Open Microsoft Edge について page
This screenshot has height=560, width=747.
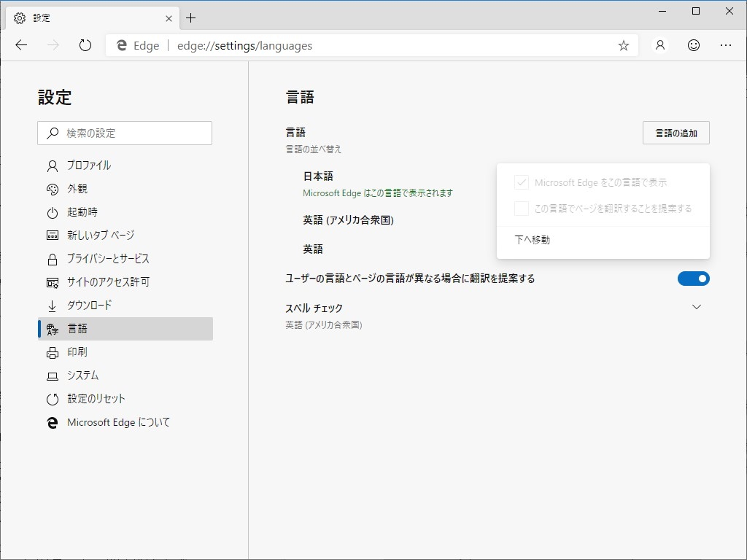tap(117, 422)
